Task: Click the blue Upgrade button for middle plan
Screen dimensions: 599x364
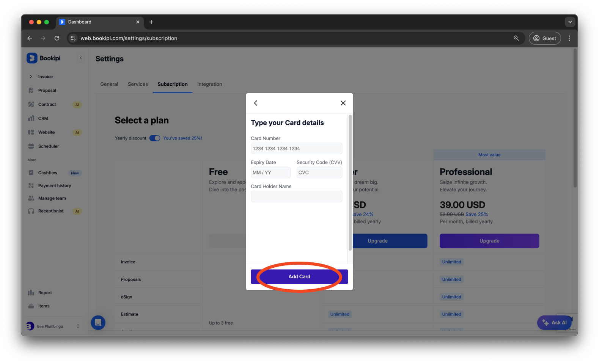Action: [390, 241]
